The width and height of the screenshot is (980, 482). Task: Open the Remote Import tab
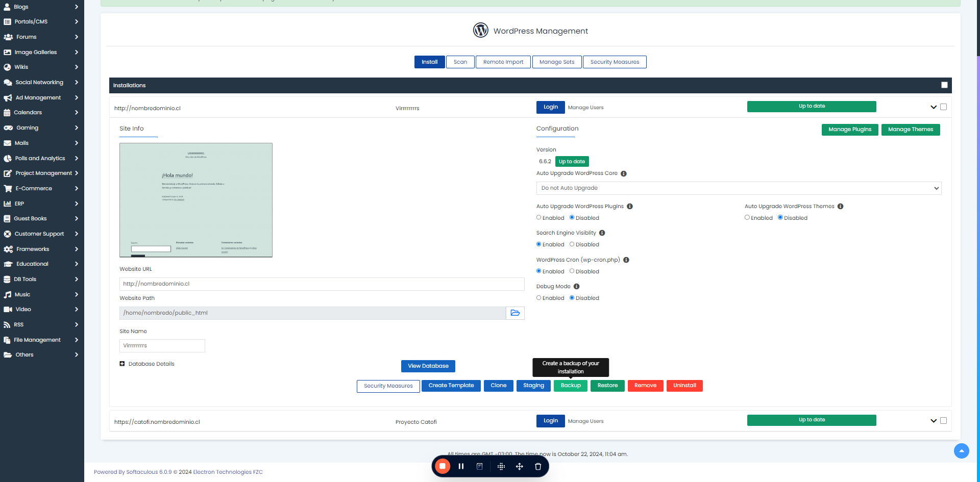point(503,62)
